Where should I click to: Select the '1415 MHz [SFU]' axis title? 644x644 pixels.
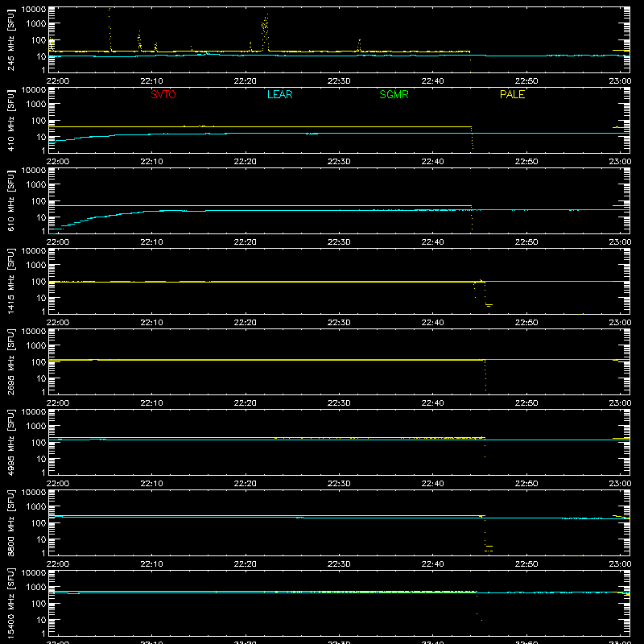[11, 281]
